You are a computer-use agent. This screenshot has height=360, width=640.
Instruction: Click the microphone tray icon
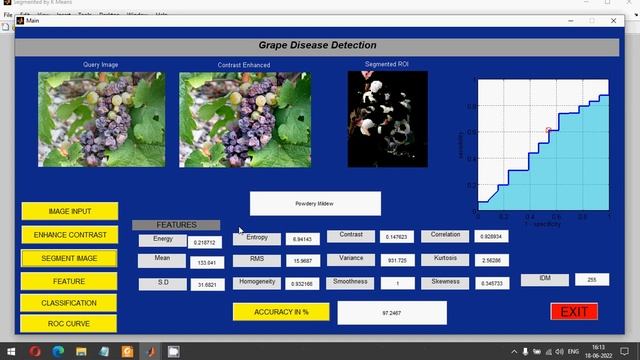pyautogui.click(x=525, y=351)
